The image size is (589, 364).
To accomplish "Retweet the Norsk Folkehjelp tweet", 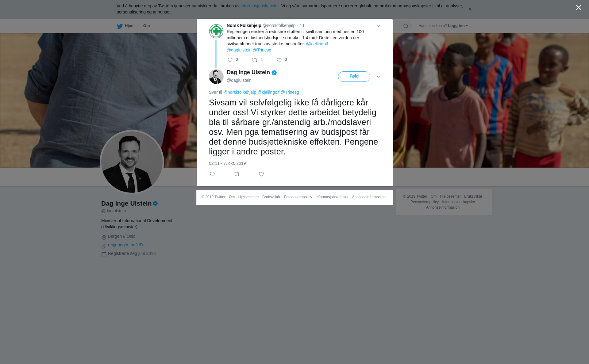I will coord(255,60).
